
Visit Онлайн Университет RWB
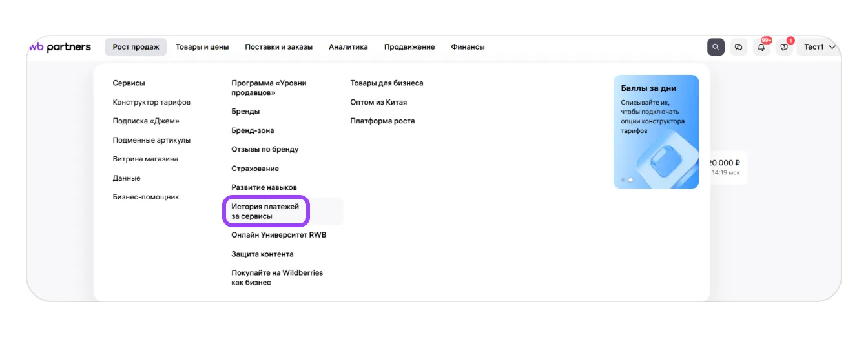click(x=279, y=235)
